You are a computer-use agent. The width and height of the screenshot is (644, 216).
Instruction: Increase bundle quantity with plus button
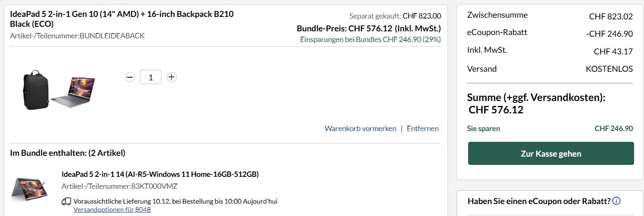point(172,77)
